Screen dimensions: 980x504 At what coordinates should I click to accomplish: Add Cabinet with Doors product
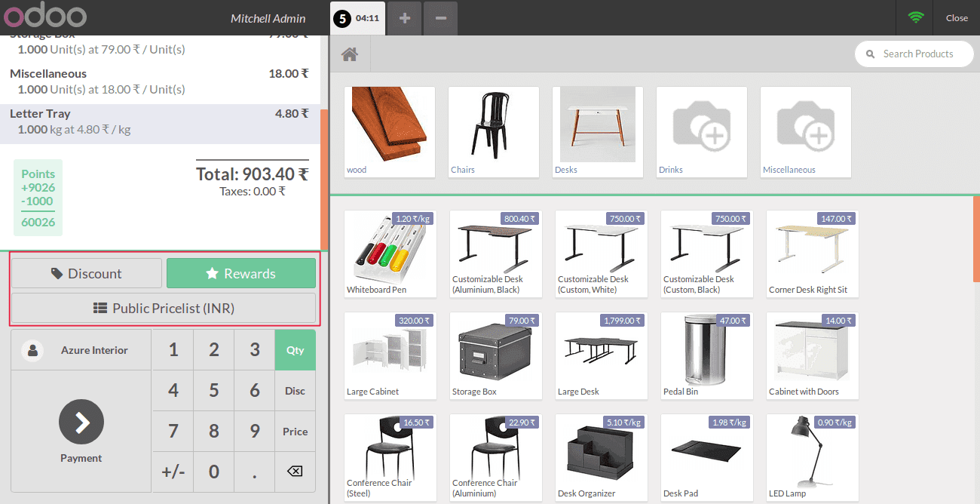tap(812, 355)
